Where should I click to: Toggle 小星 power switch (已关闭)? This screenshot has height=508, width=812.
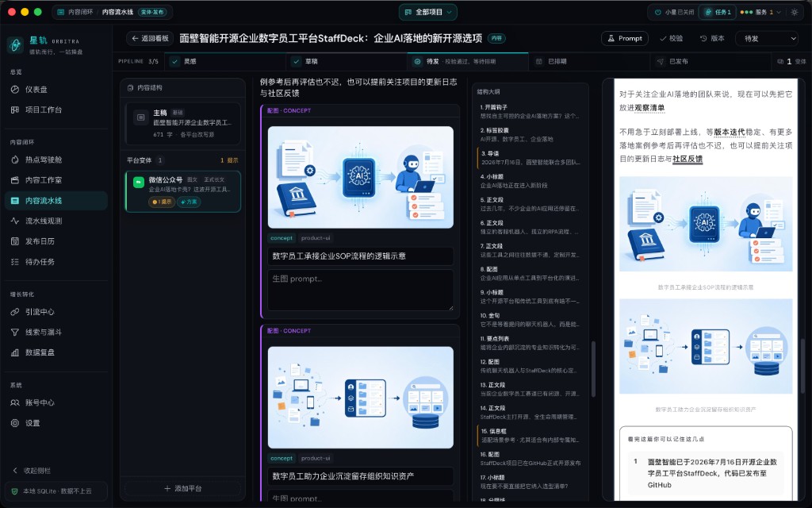(x=674, y=12)
